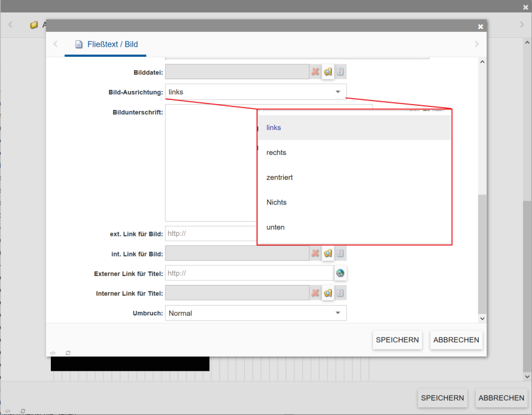Click ABBRECHEN in the inner dialog
532x415 pixels.
pos(456,340)
